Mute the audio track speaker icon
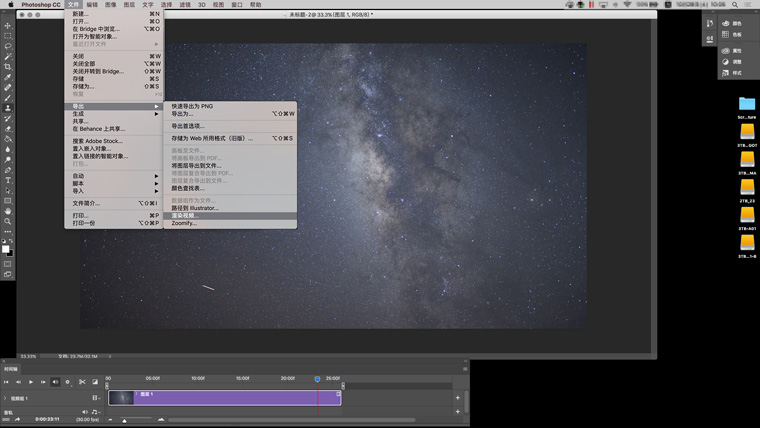This screenshot has height=428, width=760. (85, 412)
